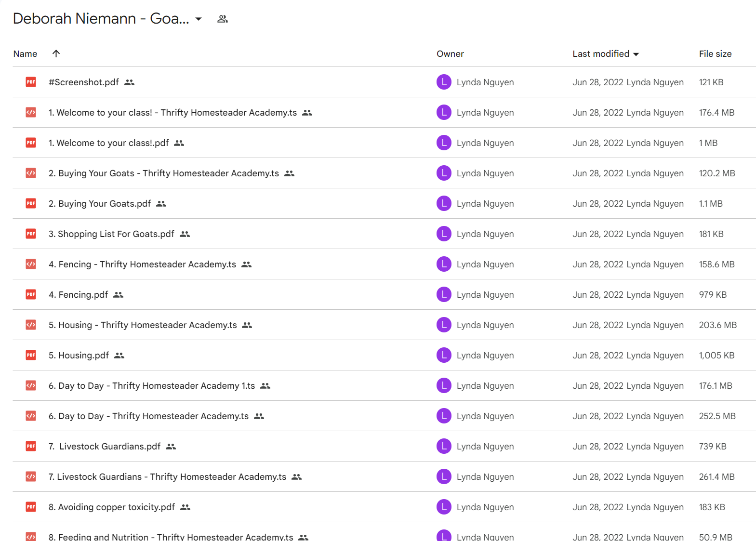Image resolution: width=756 pixels, height=541 pixels.
Task: Click PDF icon of 1. Welcome to your class!.pdf
Action: click(x=31, y=143)
